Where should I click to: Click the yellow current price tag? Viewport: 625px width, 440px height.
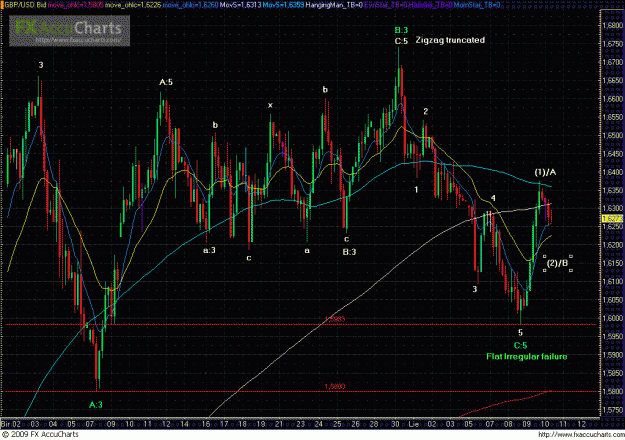pos(612,218)
